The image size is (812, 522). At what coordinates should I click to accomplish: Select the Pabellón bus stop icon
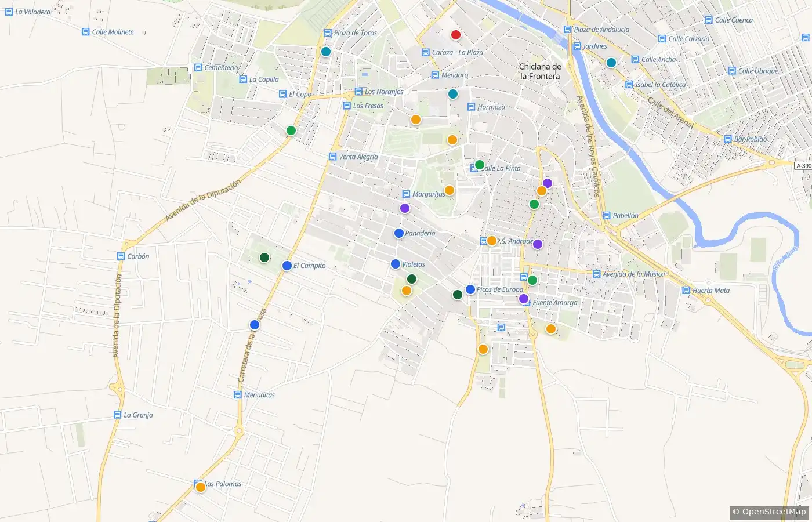click(607, 216)
